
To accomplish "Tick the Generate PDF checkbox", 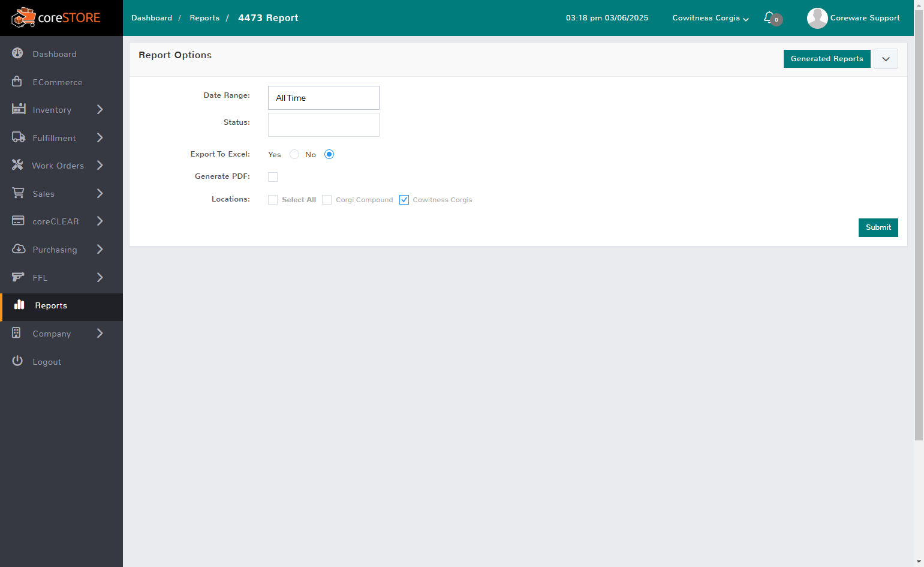I will click(x=273, y=177).
